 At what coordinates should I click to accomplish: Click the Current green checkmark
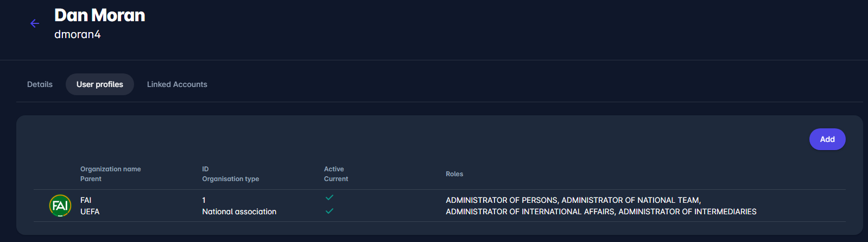tap(330, 211)
